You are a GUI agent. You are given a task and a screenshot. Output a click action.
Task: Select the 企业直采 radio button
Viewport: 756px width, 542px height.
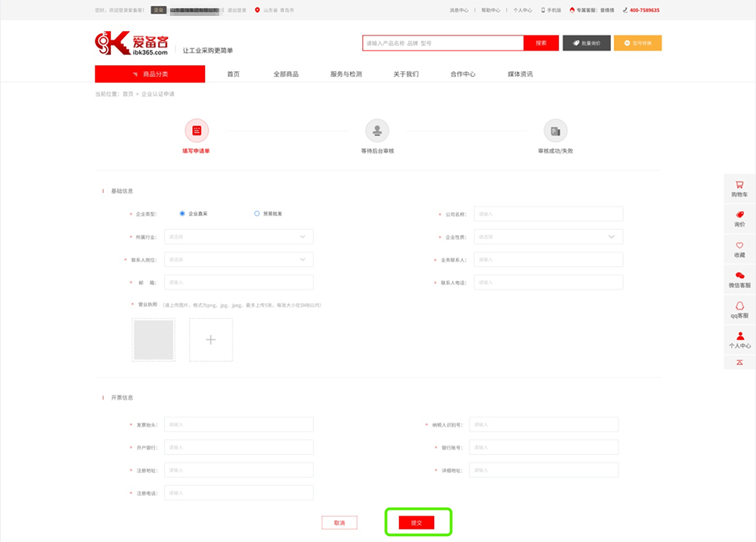click(181, 214)
